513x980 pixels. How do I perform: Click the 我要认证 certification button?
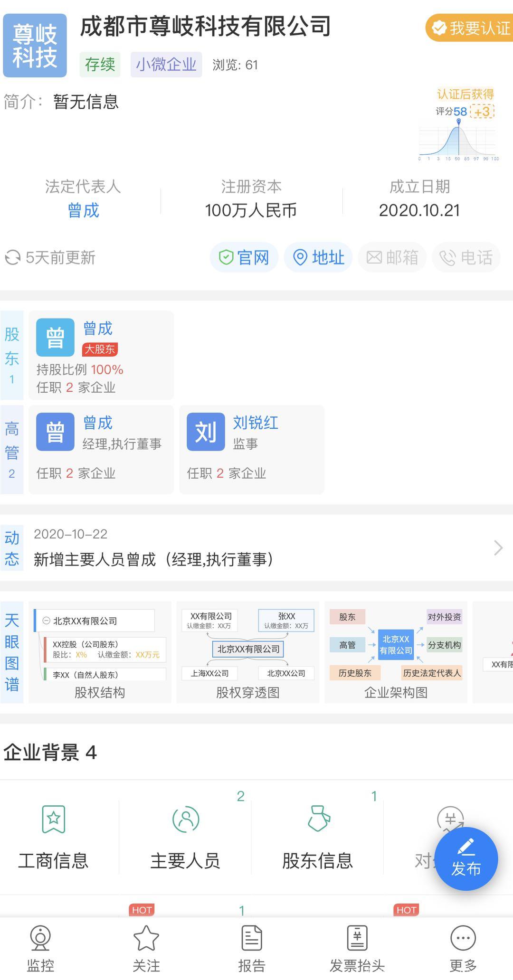[x=470, y=28]
